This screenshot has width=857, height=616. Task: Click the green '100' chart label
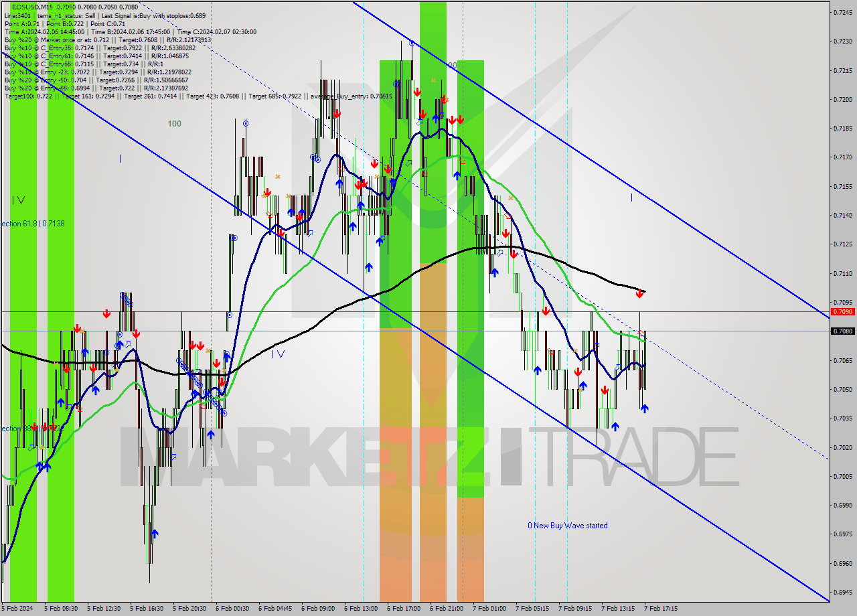point(175,124)
